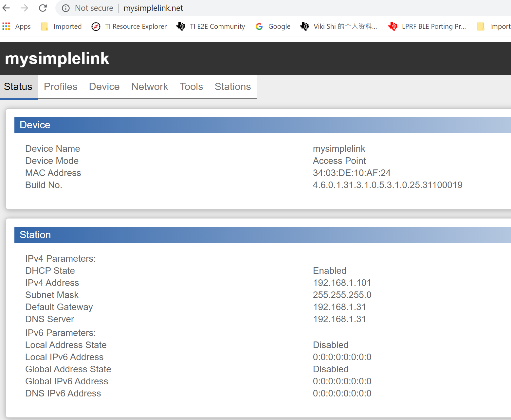The image size is (511, 420).
Task: Click the Global IPv6 Address label
Action: (66, 381)
